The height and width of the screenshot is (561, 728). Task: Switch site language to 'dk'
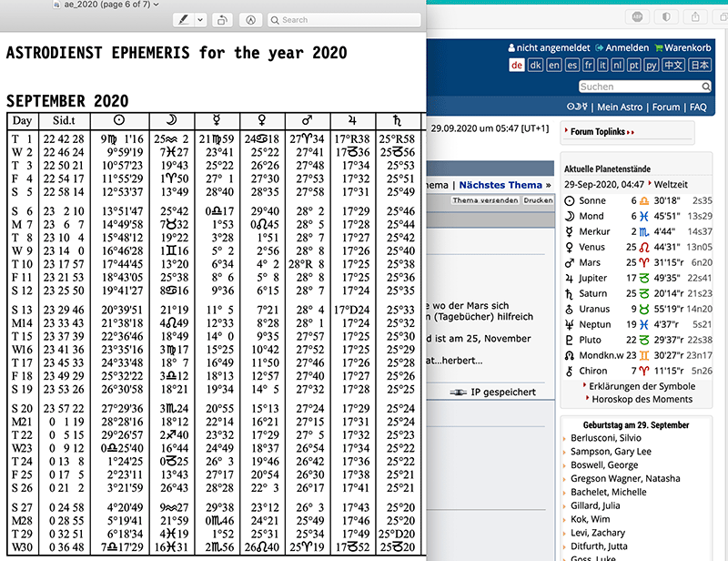[535, 65]
